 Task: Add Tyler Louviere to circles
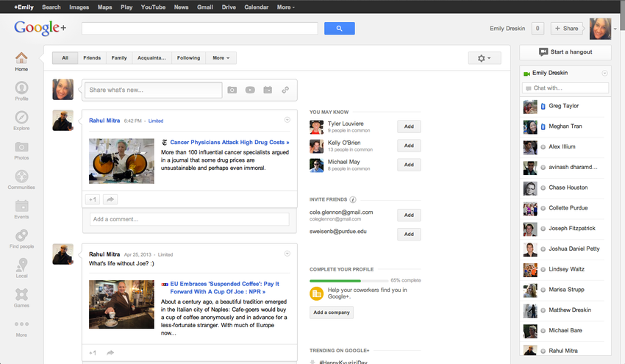(x=409, y=126)
